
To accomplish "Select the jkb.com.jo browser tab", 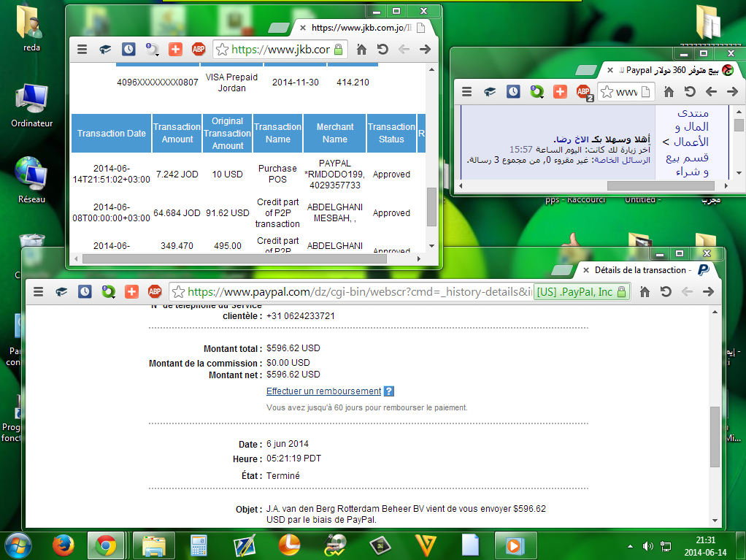I will tap(364, 28).
